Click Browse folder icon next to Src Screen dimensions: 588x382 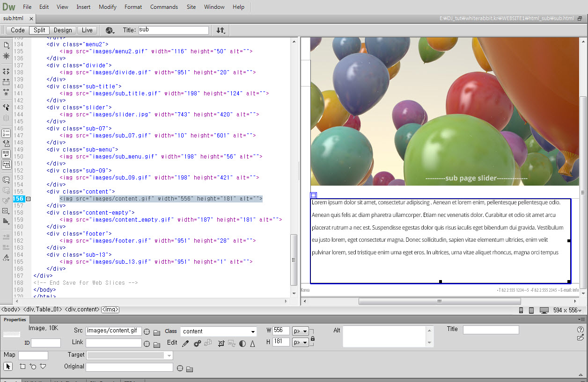tap(157, 332)
